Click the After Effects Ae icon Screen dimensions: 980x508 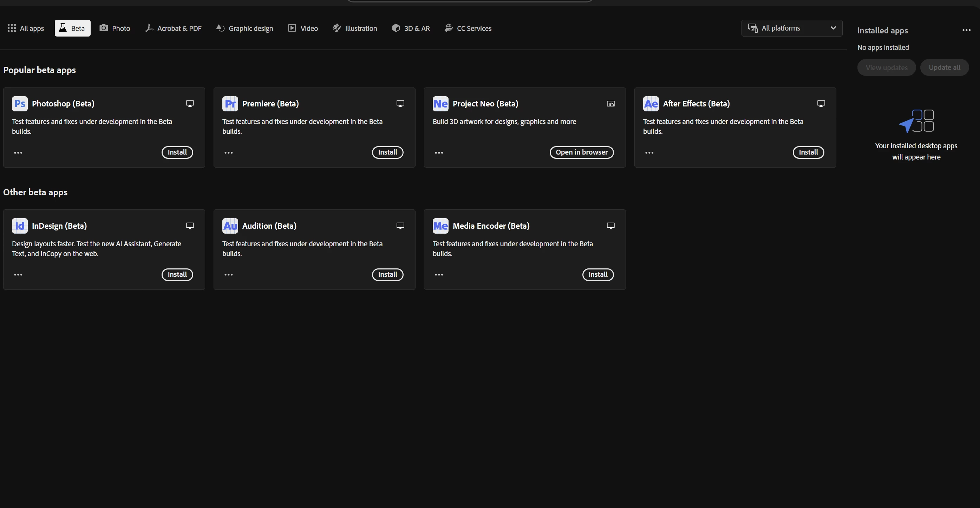point(651,104)
